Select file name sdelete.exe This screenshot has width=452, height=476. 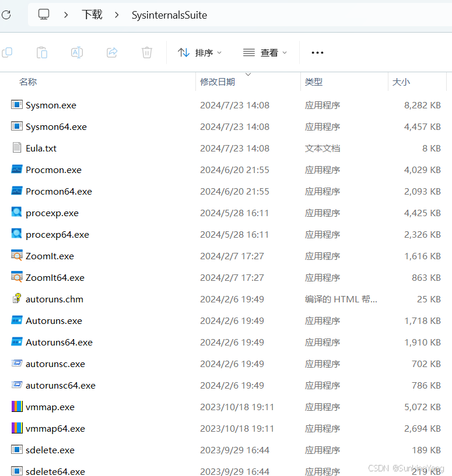(x=50, y=450)
